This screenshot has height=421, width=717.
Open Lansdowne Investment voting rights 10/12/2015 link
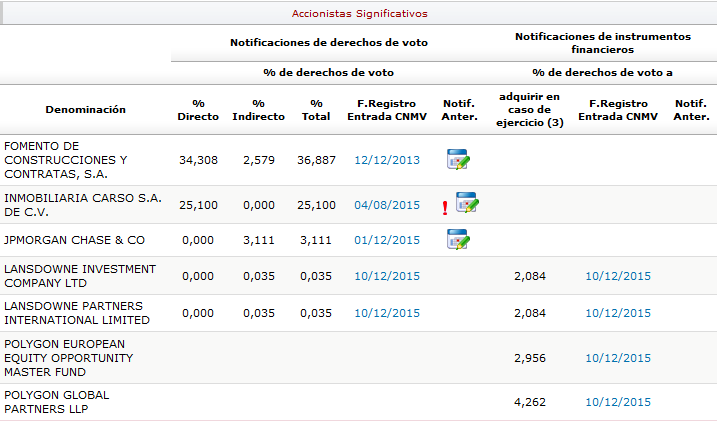387,276
